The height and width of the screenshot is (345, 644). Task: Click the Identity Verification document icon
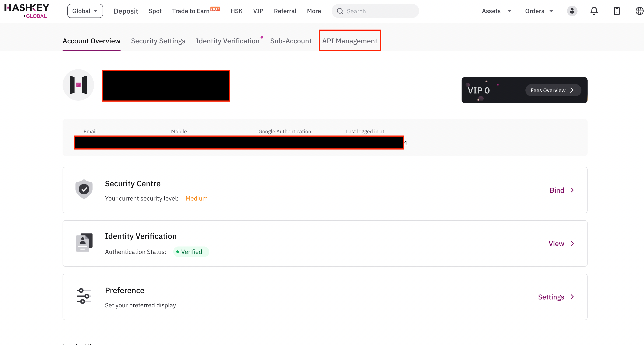84,242
